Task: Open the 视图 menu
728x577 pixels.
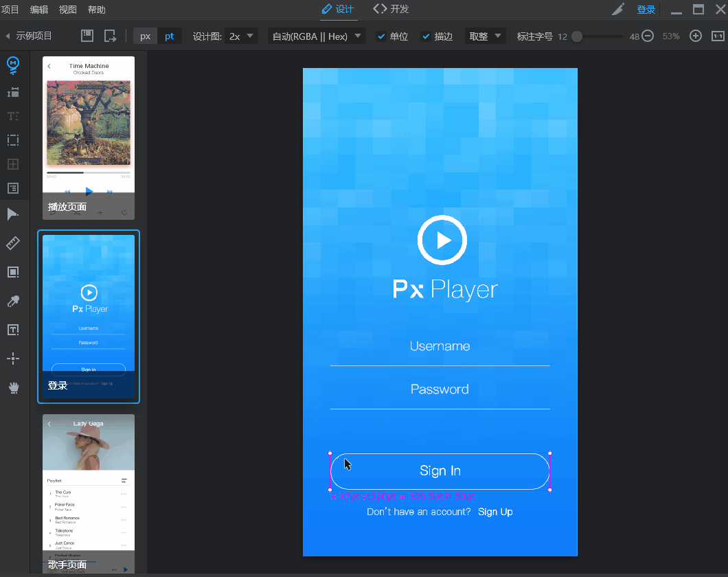Action: point(68,10)
